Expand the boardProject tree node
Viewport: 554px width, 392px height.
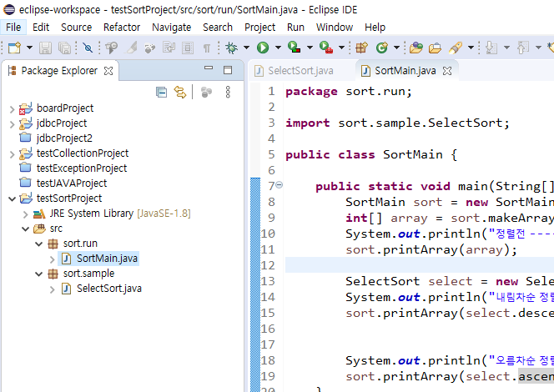point(11,108)
